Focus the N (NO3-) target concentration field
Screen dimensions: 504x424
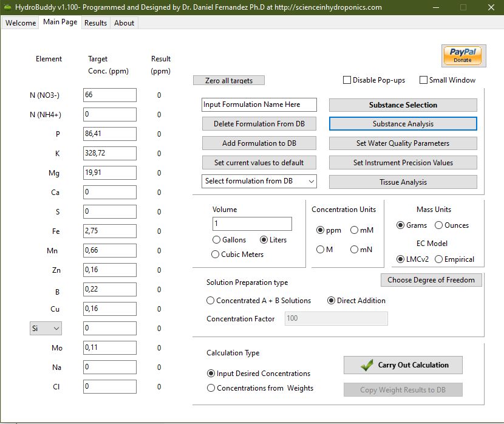[x=109, y=95]
